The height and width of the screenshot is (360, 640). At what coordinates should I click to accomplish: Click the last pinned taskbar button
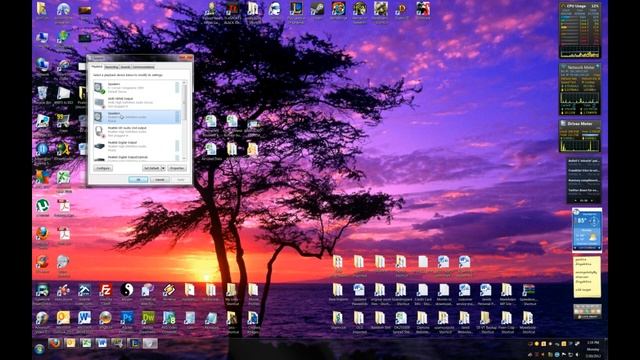pyautogui.click(x=150, y=343)
